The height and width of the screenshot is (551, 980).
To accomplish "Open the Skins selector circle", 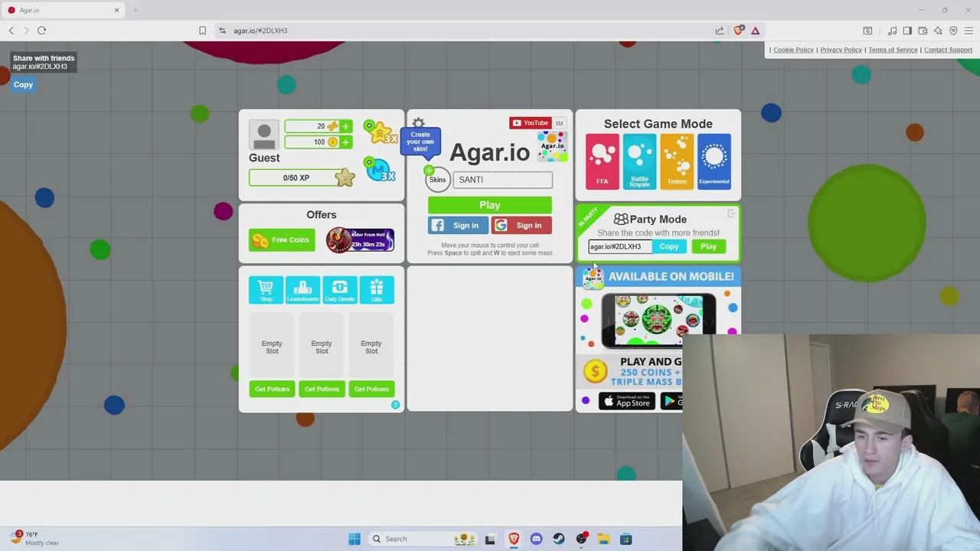I will pyautogui.click(x=437, y=180).
